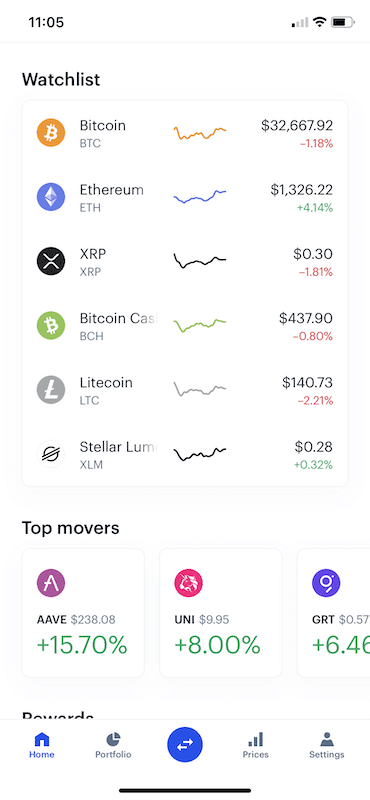
Task: Go to the Home tab
Action: pos(42,745)
